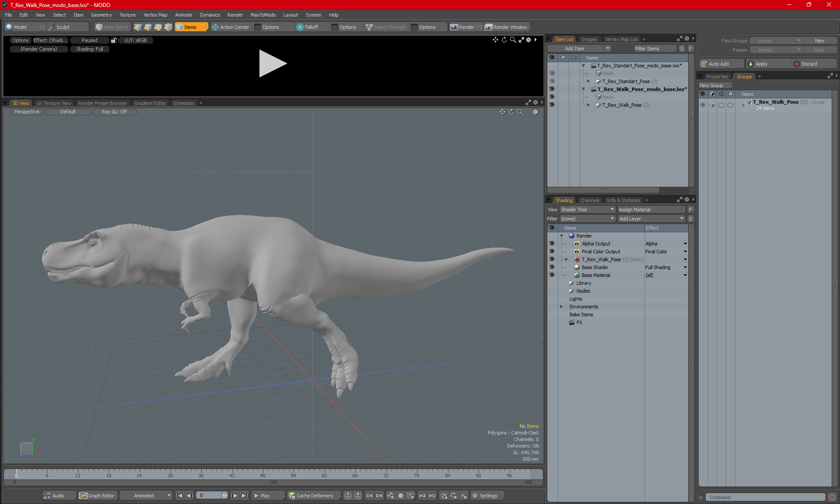
Task: Open the Shader Tree view dropdown
Action: [x=588, y=210]
